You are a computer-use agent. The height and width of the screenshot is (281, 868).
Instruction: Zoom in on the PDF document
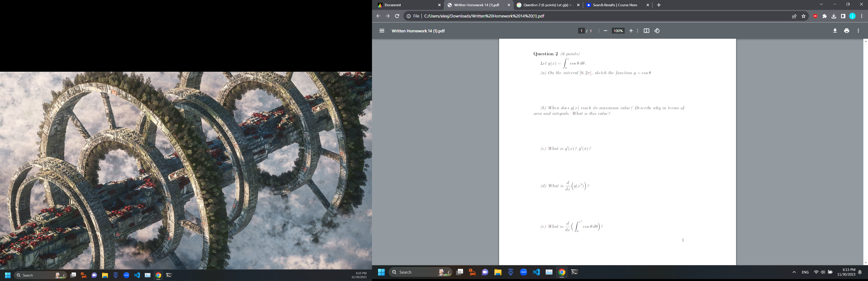tap(631, 31)
